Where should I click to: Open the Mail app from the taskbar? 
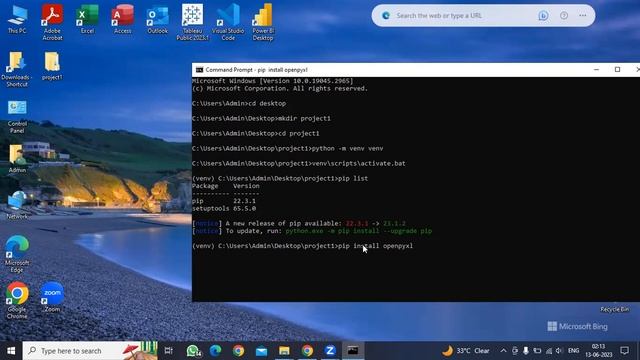point(261,351)
